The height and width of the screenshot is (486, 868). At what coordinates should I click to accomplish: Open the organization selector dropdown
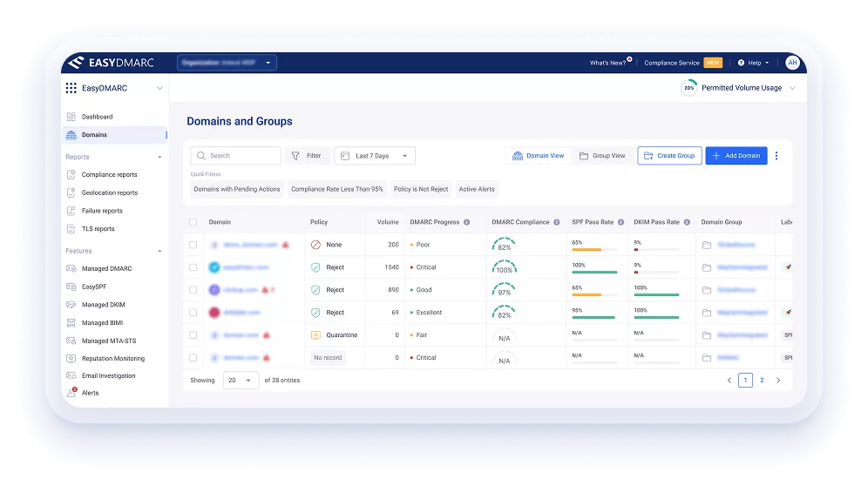point(227,63)
